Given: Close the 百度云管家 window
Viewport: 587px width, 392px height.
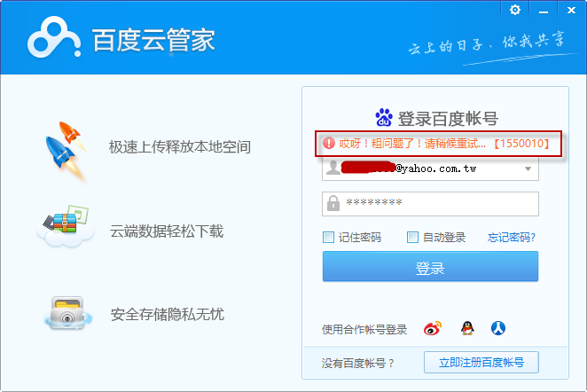Looking at the screenshot, I should (571, 11).
